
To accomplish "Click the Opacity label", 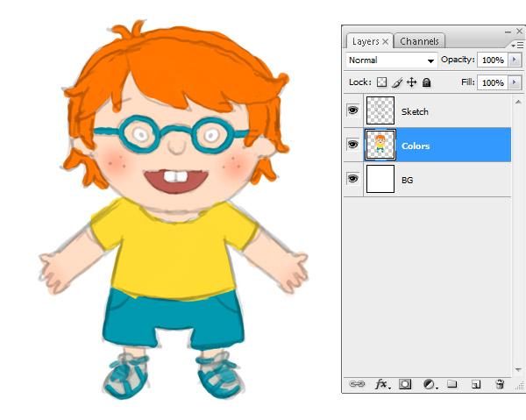I will point(458,60).
